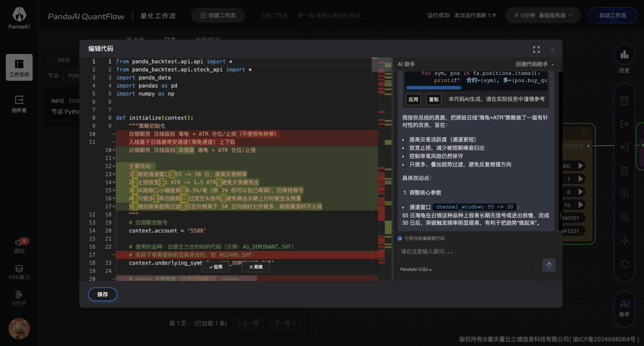Click the save disk icon in canvas toolbar
The height and width of the screenshot is (346, 644).
click(625, 101)
